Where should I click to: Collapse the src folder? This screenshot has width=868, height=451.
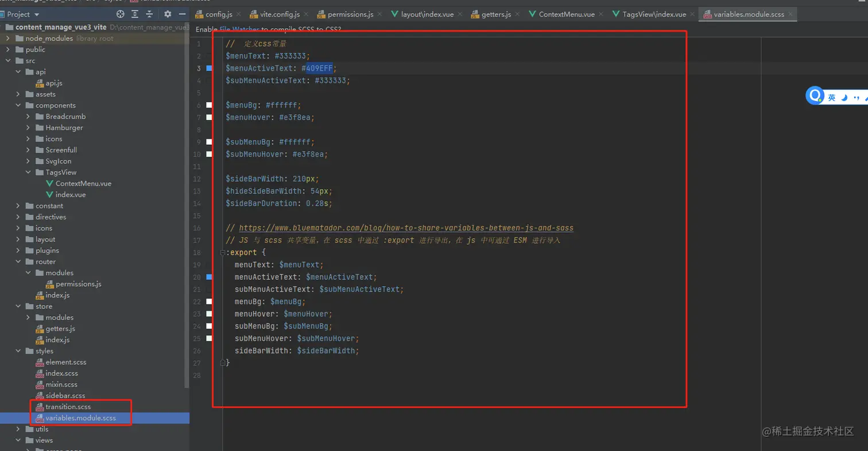point(8,60)
